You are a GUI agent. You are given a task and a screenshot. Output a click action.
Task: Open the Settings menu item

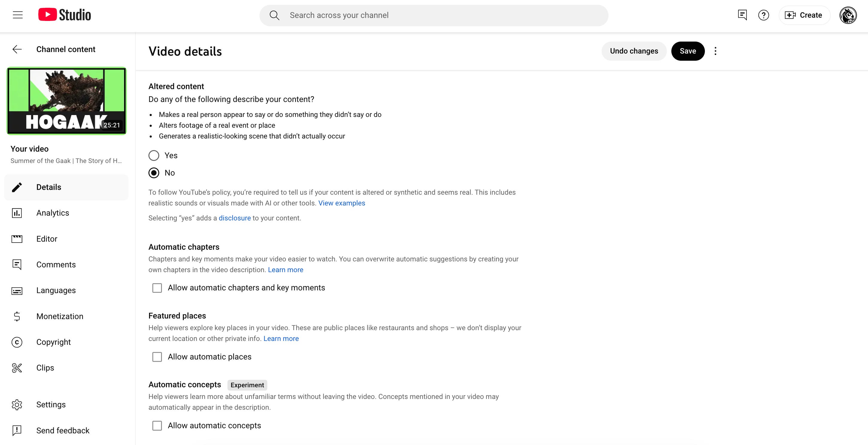[66, 405]
